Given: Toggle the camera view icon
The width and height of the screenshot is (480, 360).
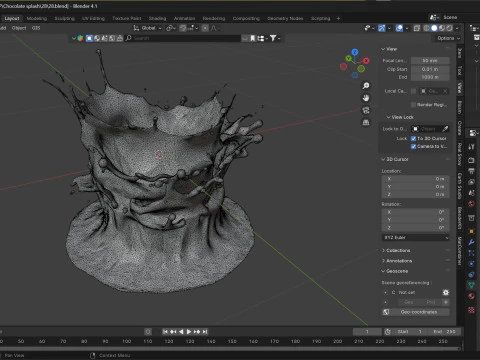Looking at the screenshot, I should point(366,110).
